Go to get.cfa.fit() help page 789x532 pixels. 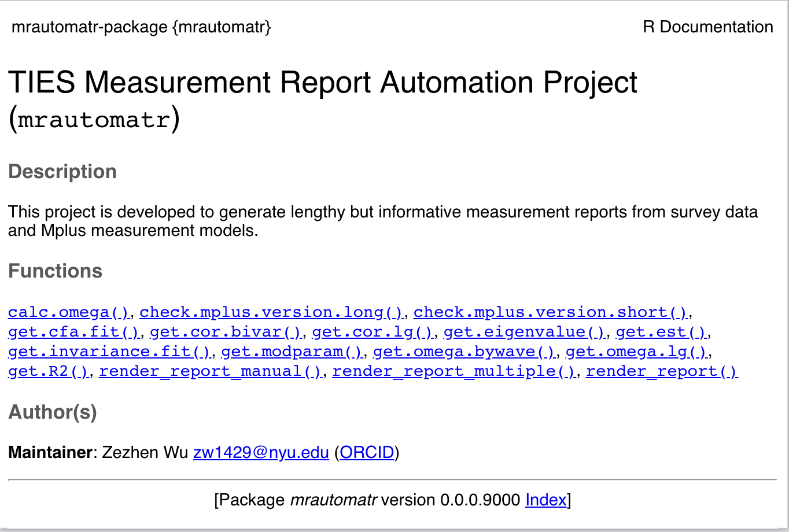[74, 332]
